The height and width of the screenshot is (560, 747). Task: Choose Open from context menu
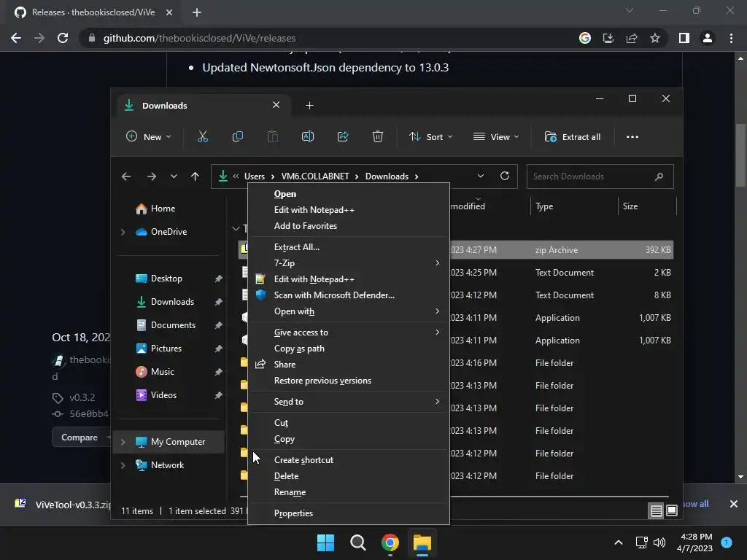(349, 194)
